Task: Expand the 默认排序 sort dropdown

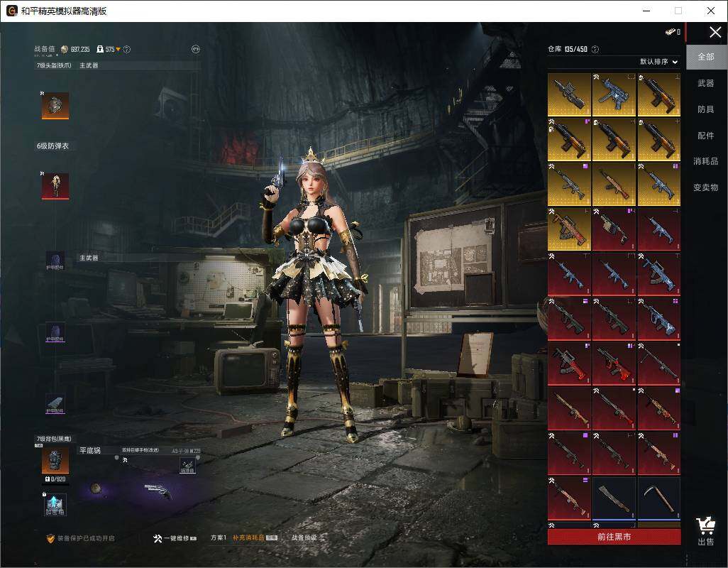Action: [x=658, y=62]
